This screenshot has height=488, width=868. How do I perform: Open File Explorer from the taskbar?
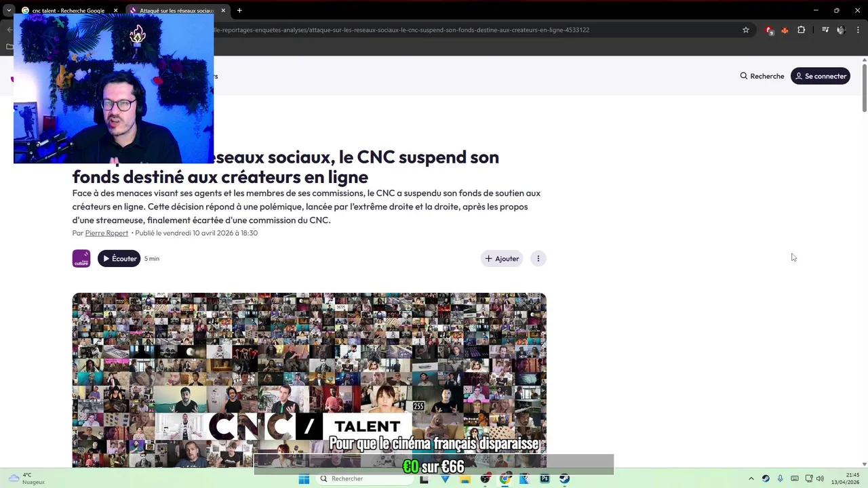click(465, 479)
